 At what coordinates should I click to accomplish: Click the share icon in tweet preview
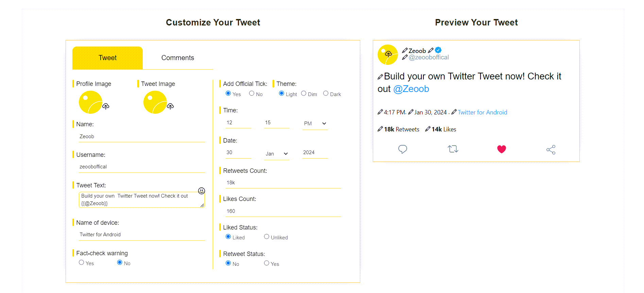pos(551,150)
